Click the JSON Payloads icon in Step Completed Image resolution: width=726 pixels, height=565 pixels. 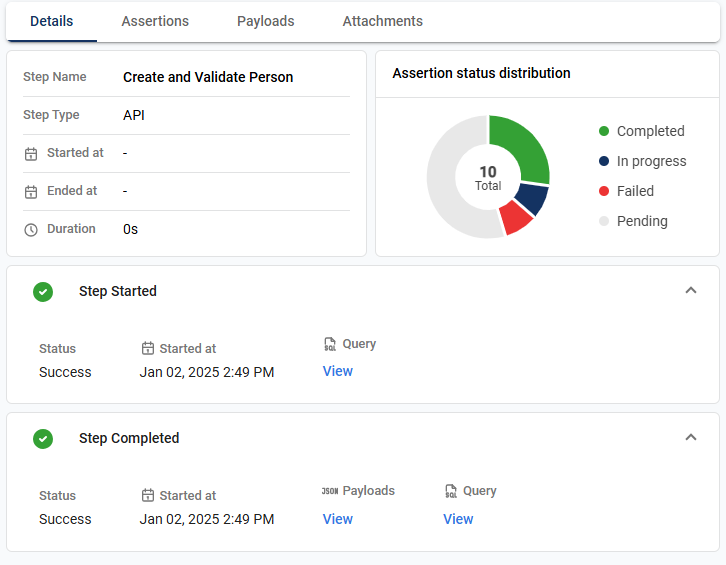point(330,491)
